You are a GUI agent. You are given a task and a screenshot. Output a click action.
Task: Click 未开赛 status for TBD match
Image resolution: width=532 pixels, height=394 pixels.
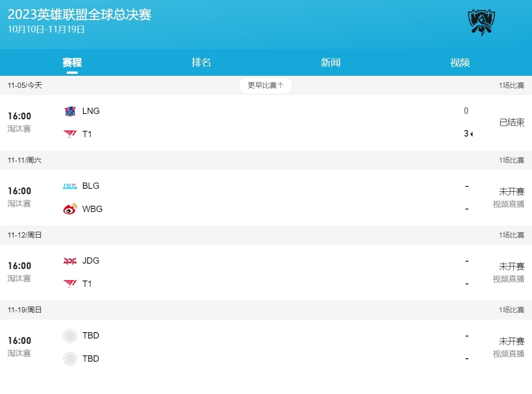[512, 341]
